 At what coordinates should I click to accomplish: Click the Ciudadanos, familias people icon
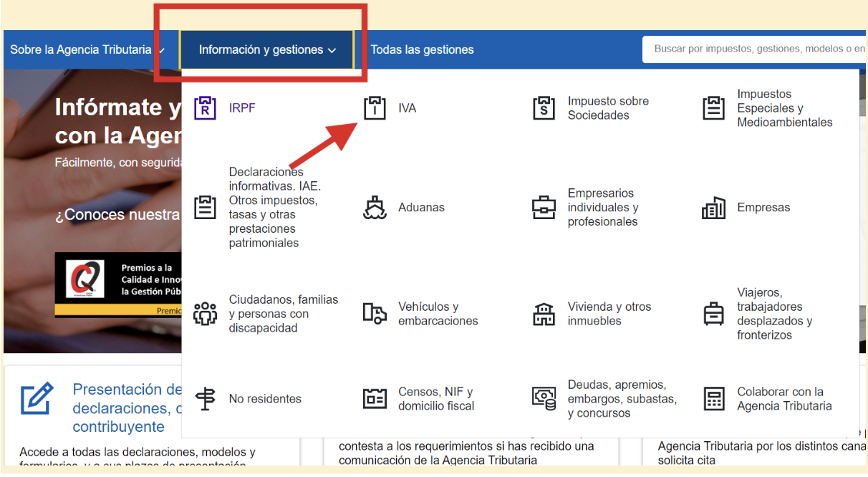205,314
